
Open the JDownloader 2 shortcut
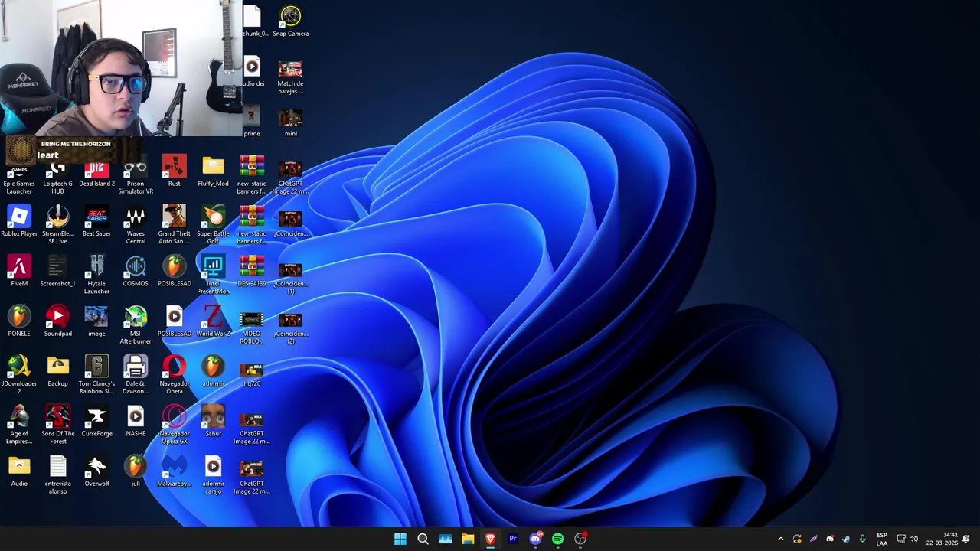[x=19, y=375]
